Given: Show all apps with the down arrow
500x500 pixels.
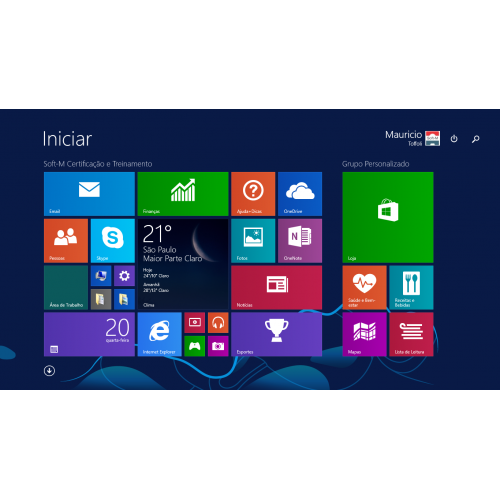Looking at the screenshot, I should (49, 371).
